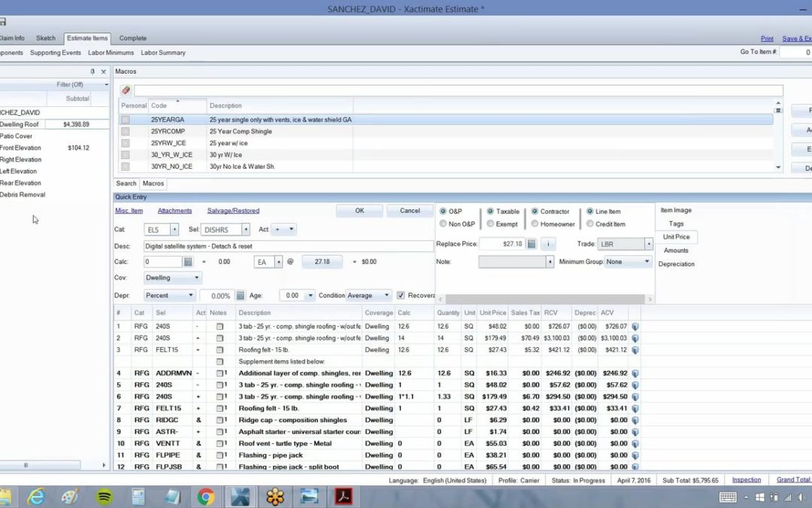Image resolution: width=812 pixels, height=508 pixels.
Task: Open the note icon on the ADDRMVN row
Action: click(220, 373)
